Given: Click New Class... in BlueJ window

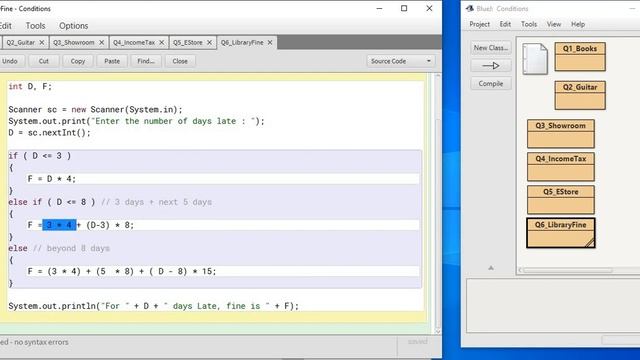Looking at the screenshot, I should [x=491, y=48].
